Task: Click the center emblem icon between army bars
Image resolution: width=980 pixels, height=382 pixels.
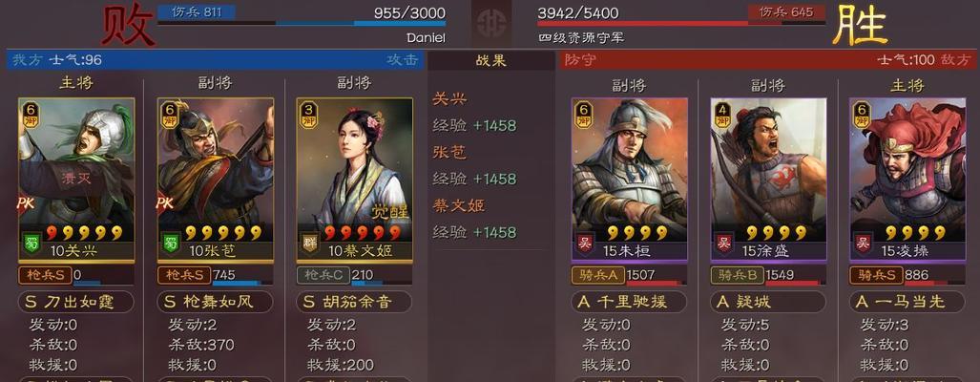Action: (491, 23)
